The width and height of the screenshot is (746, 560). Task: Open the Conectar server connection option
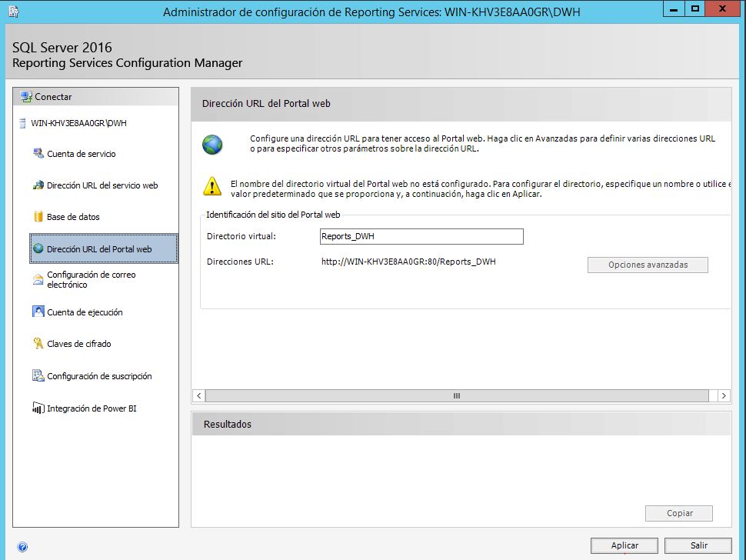tap(53, 97)
